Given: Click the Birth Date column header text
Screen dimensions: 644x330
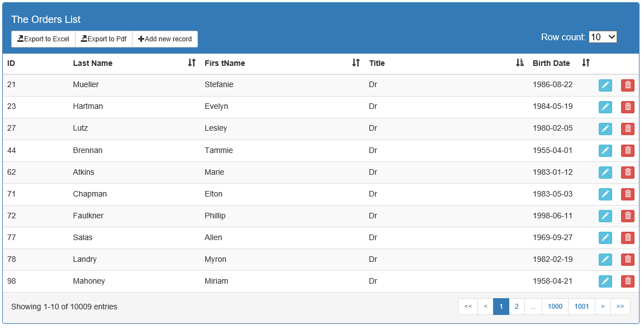Looking at the screenshot, I should 551,63.
